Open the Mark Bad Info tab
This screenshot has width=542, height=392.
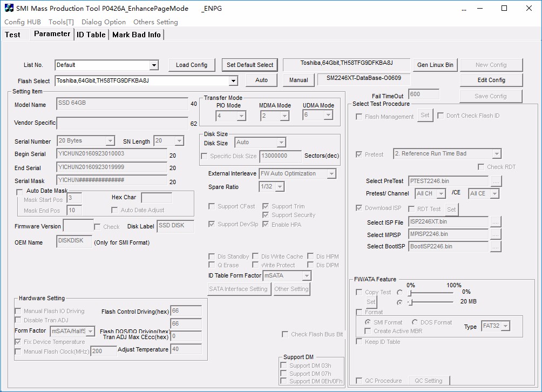click(136, 35)
